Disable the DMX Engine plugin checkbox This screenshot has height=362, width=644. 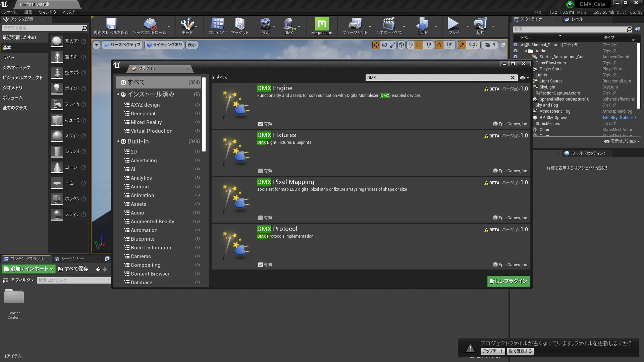click(x=261, y=124)
